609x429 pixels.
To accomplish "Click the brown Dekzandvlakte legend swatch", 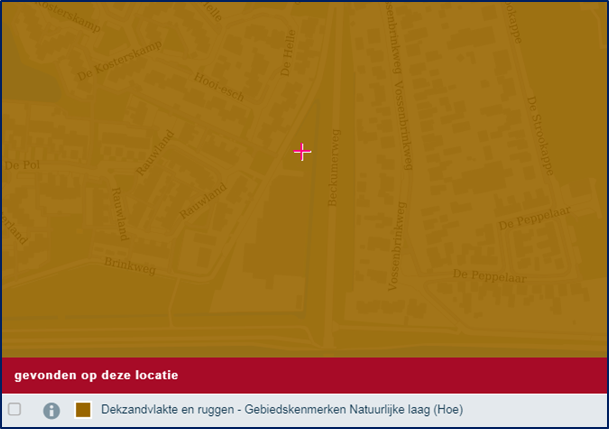I will (x=83, y=410).
